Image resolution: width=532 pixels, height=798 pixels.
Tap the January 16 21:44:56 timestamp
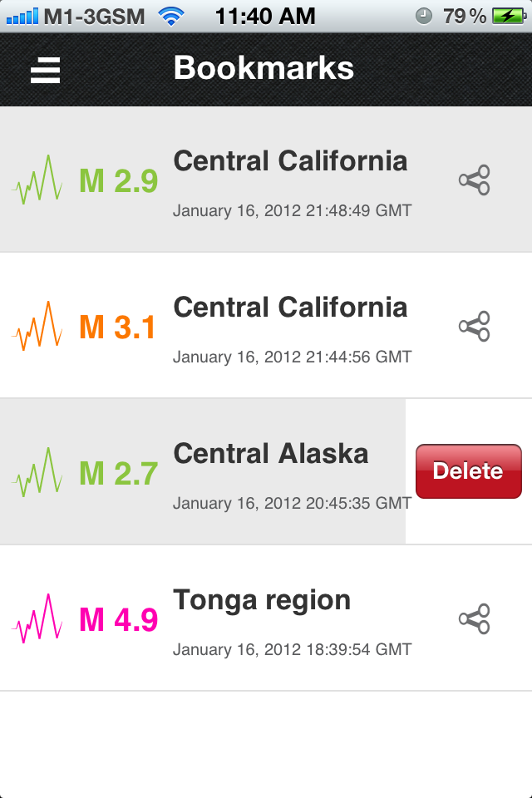[x=291, y=357]
